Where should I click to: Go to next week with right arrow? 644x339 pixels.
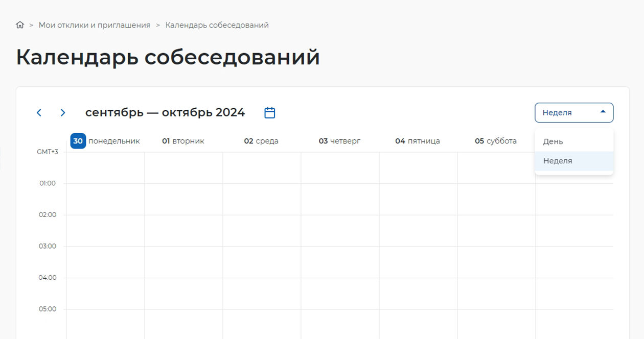[63, 112]
